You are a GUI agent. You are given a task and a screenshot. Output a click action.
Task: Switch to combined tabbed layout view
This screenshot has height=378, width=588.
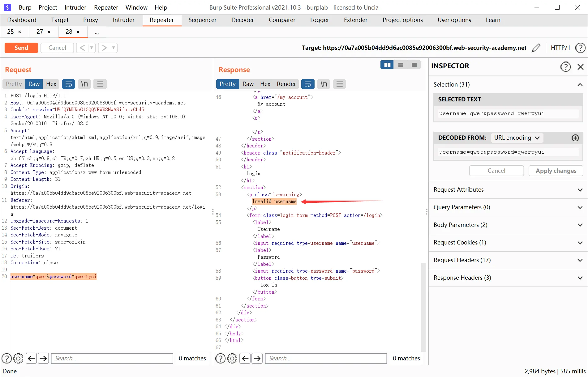pos(414,65)
